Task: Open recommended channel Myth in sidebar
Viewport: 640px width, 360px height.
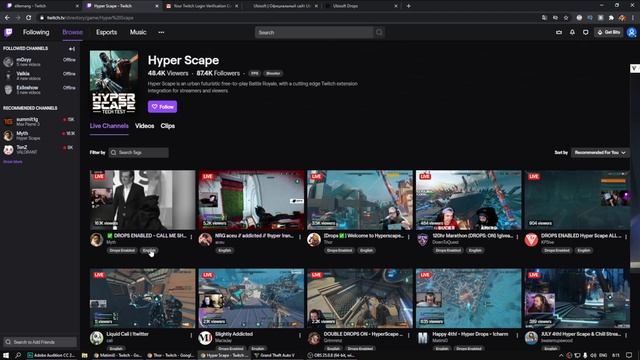Action: click(40, 136)
